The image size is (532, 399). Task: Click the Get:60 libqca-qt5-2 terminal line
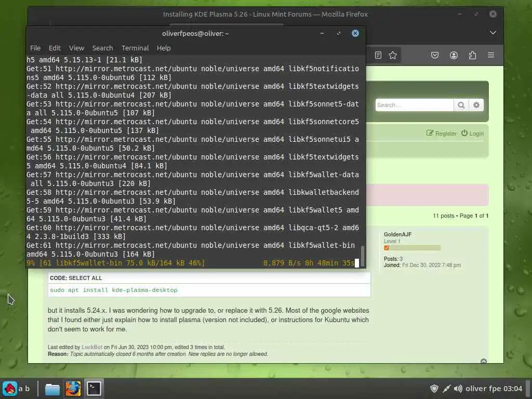point(192,232)
